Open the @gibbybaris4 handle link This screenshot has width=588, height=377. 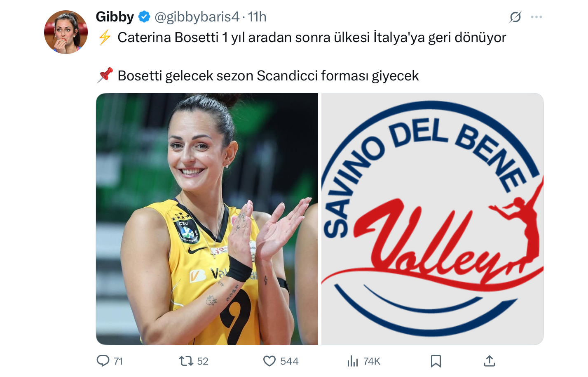(197, 17)
